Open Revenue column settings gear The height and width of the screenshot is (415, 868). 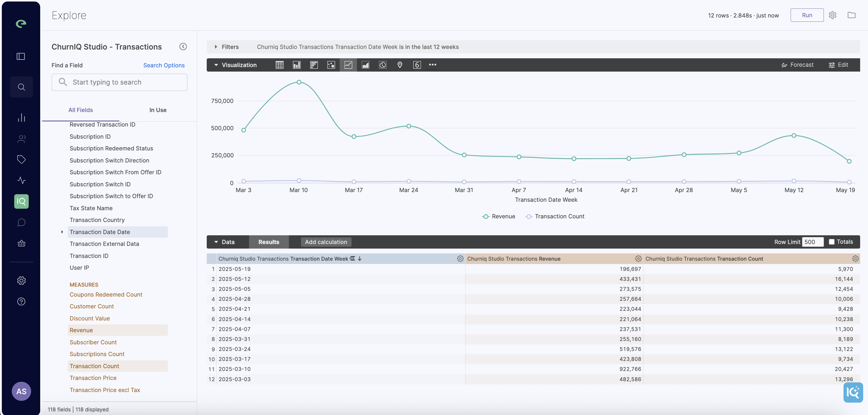638,258
